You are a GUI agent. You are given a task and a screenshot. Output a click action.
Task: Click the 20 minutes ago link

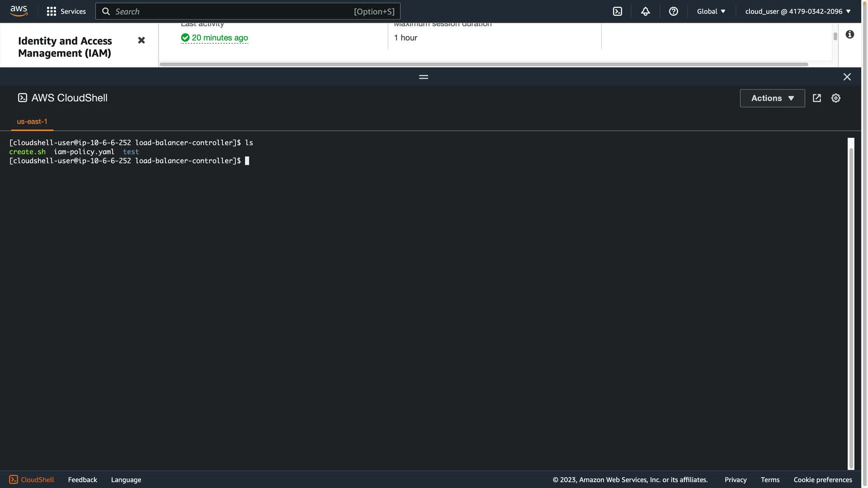point(220,38)
